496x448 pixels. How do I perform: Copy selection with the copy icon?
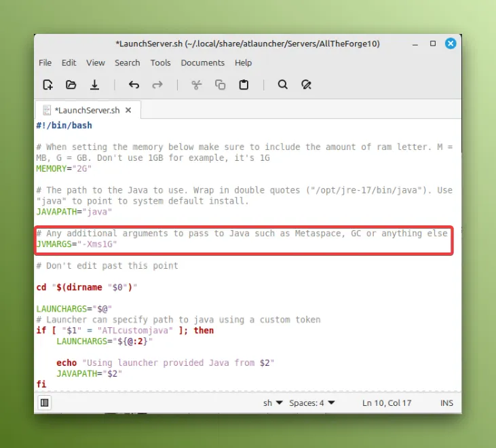click(x=220, y=85)
